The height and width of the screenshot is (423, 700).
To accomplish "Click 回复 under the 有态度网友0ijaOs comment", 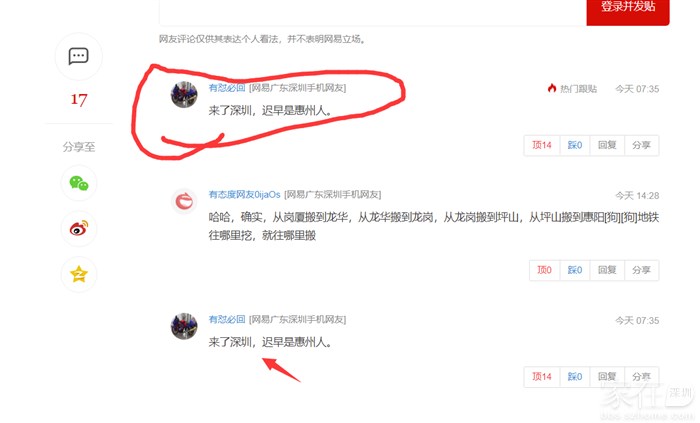I will point(607,270).
